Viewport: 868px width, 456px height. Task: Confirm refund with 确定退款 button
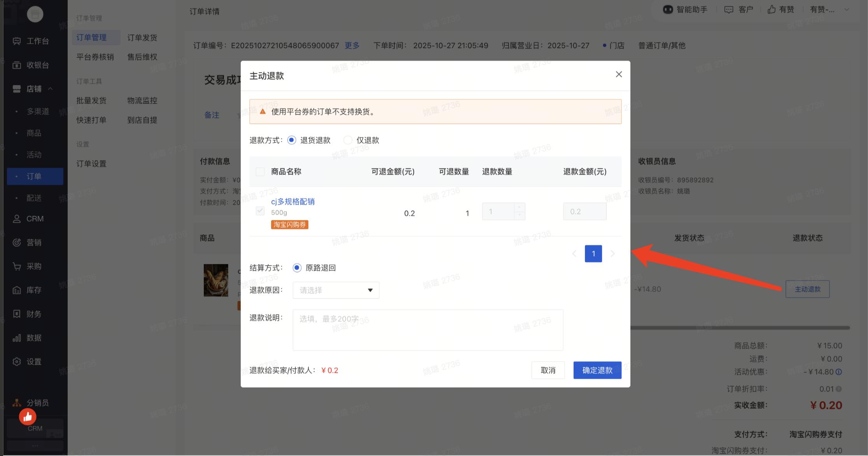[597, 370]
